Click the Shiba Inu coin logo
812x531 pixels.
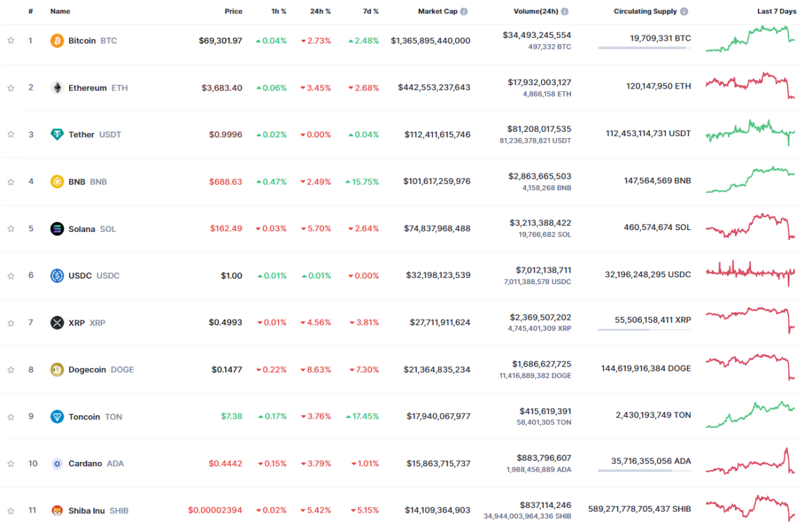57,511
